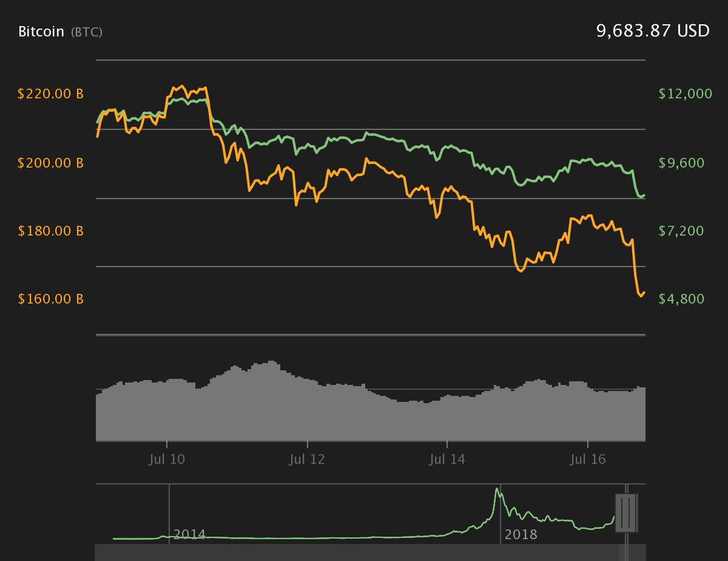Click the late-2017 peak in navigator chart
The image size is (728, 561).
497,489
